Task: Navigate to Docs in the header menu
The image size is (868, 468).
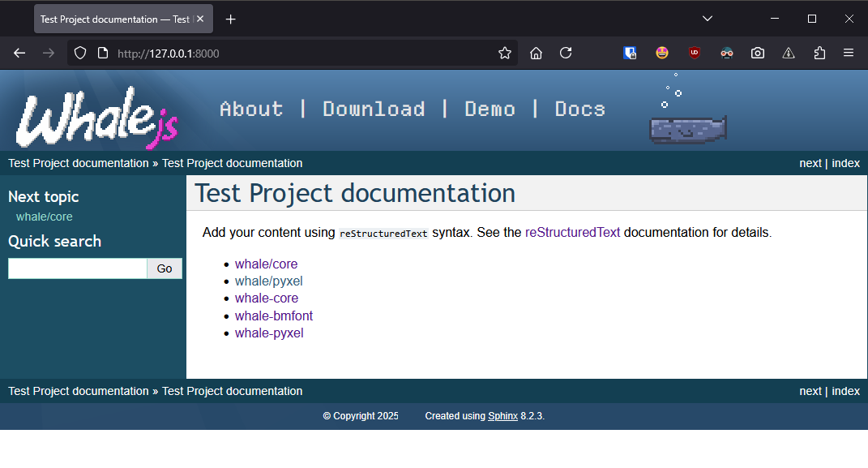Action: click(x=580, y=109)
